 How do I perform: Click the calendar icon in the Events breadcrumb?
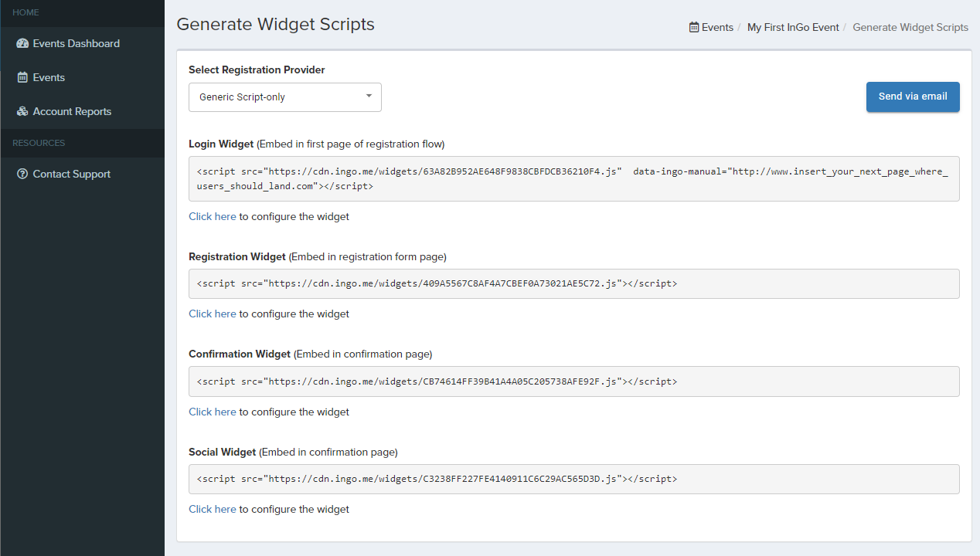692,27
